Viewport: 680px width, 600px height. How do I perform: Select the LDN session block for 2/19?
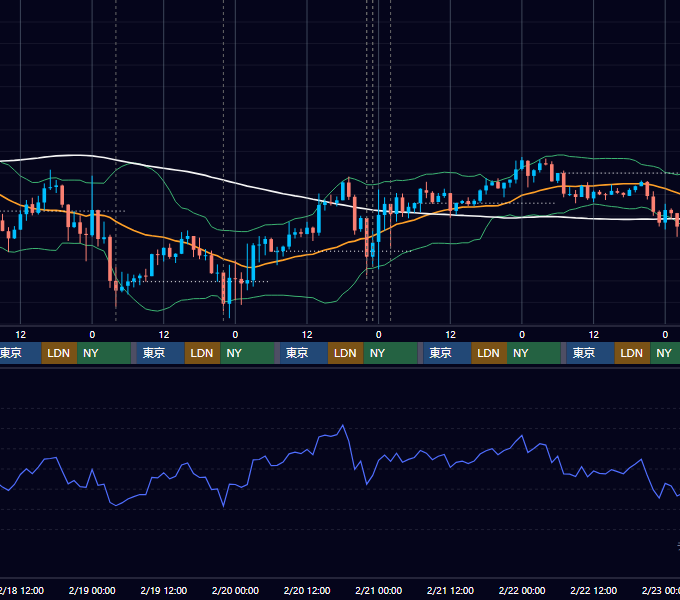pyautogui.click(x=203, y=353)
